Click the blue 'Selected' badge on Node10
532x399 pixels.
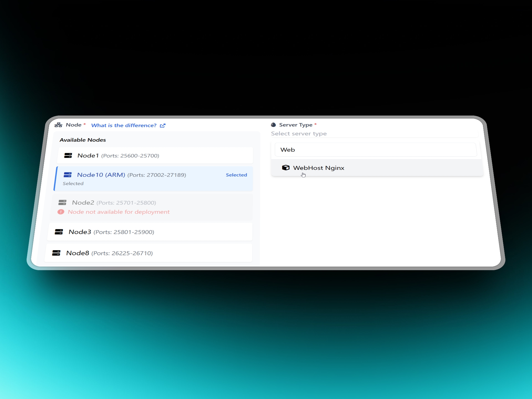(236, 175)
